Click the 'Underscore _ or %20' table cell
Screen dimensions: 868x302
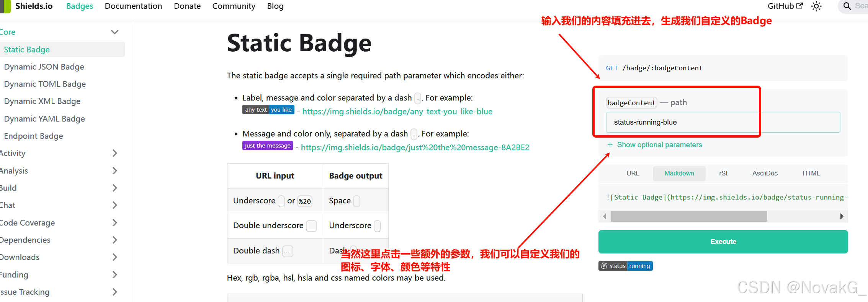tap(275, 201)
